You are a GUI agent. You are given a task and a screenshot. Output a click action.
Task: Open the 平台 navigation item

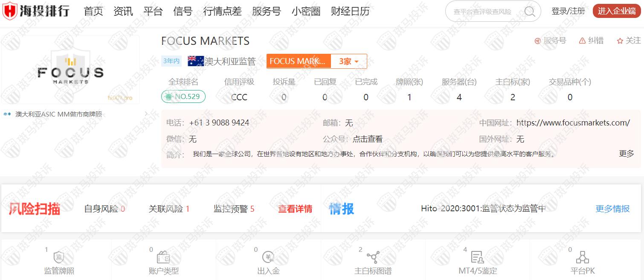pyautogui.click(x=153, y=12)
